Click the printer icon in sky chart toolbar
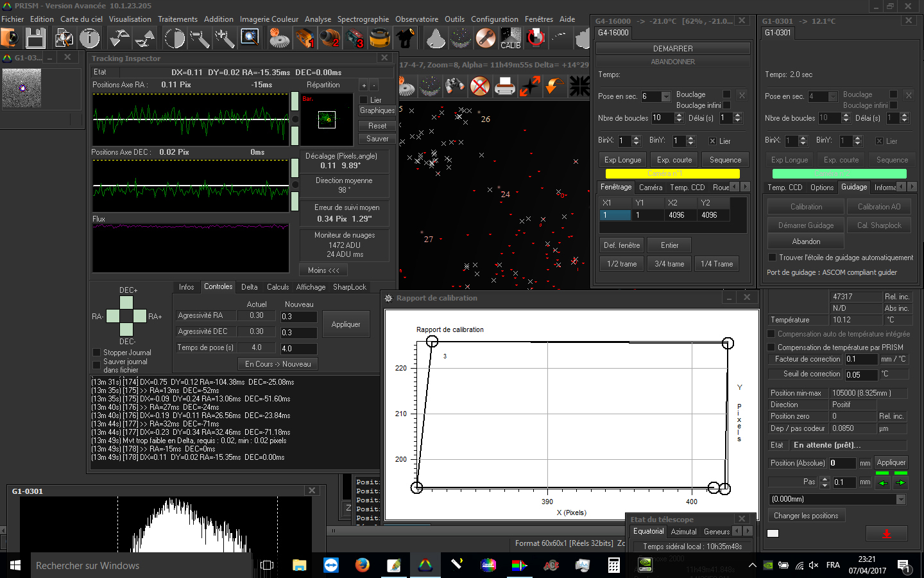 coord(505,86)
